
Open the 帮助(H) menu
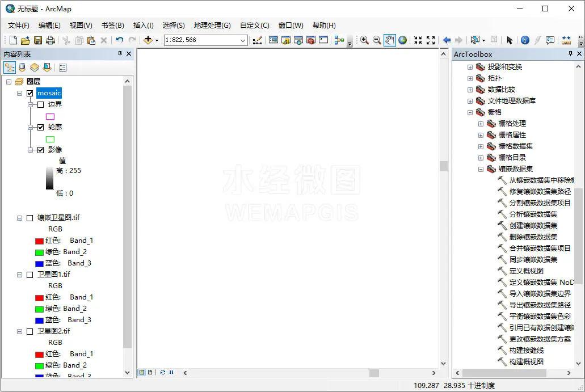(324, 26)
